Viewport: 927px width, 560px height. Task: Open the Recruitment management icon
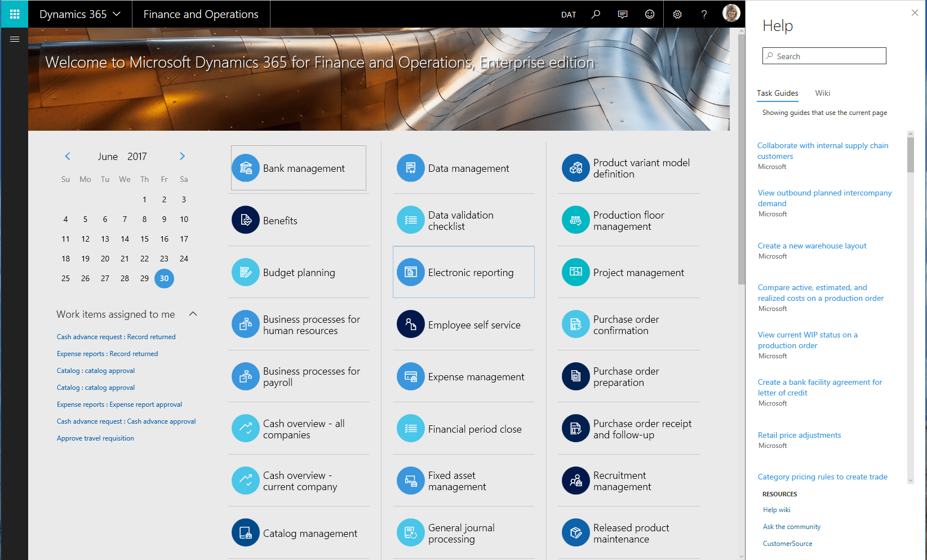pyautogui.click(x=575, y=481)
